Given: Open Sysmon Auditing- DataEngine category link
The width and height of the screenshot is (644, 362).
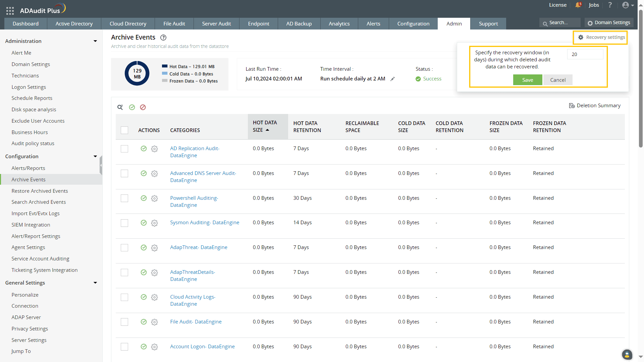Looking at the screenshot, I should pyautogui.click(x=205, y=223).
